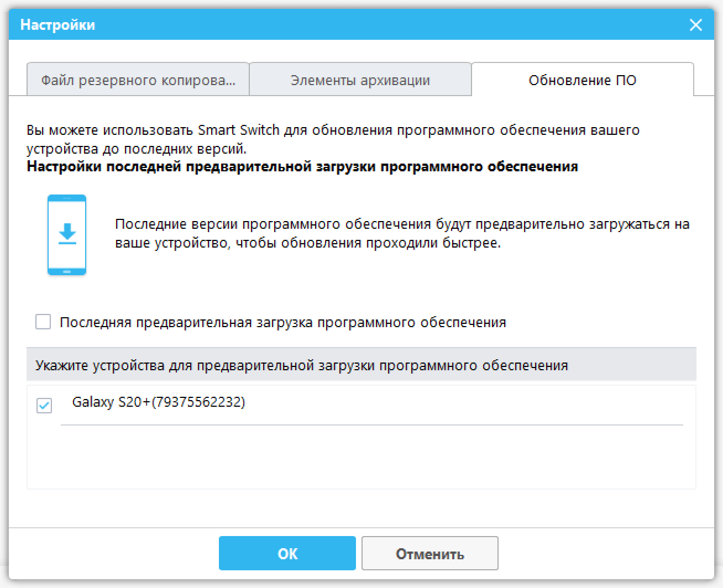This screenshot has height=588, width=723.
Task: Close the Настройки dialog with X
Action: pos(695,25)
